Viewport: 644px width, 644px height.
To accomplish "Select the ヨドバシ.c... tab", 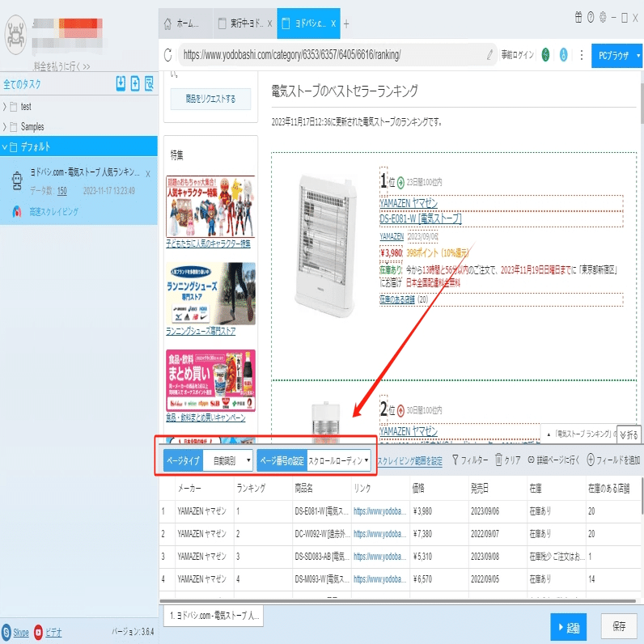I will [x=308, y=23].
